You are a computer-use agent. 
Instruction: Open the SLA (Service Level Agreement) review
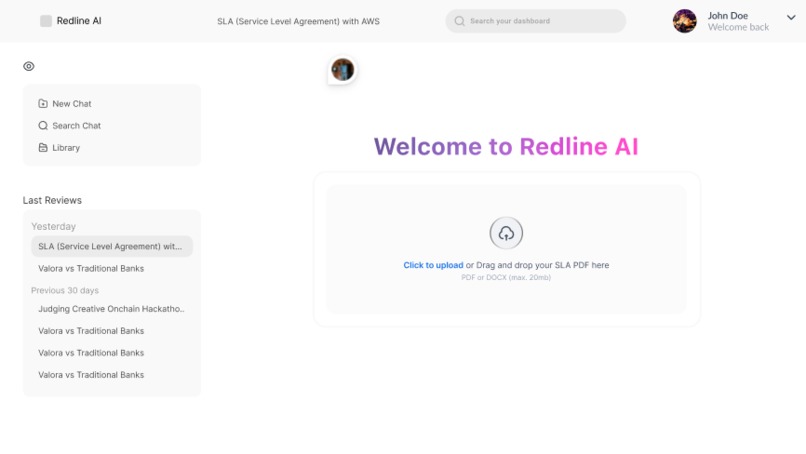pos(112,246)
